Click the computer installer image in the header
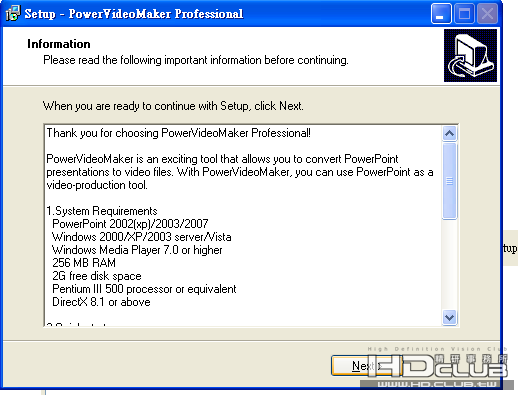 click(x=470, y=55)
